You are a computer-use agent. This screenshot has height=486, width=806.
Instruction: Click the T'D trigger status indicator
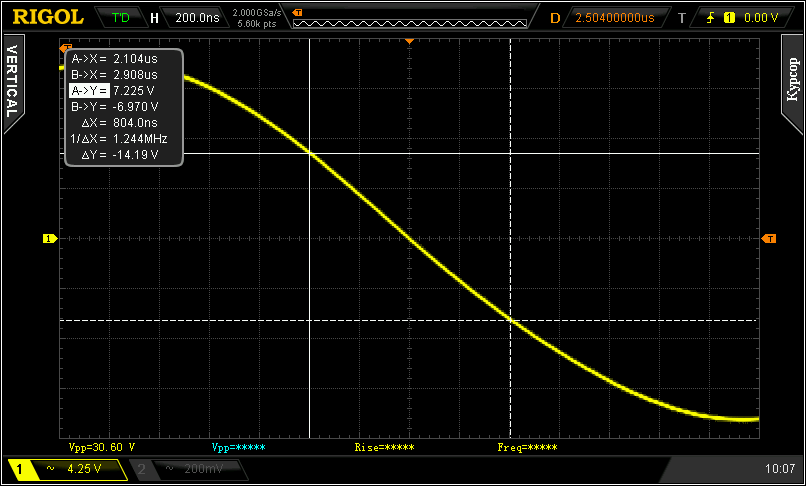point(121,18)
